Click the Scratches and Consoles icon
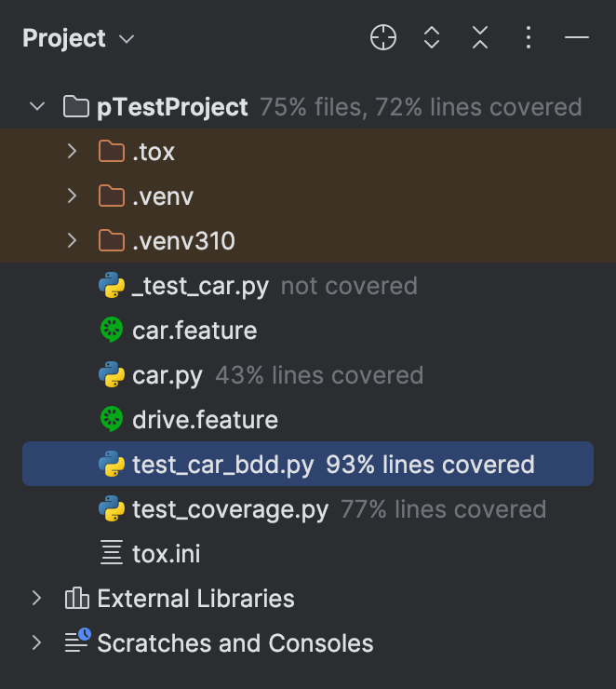This screenshot has height=689, width=616. click(x=76, y=643)
